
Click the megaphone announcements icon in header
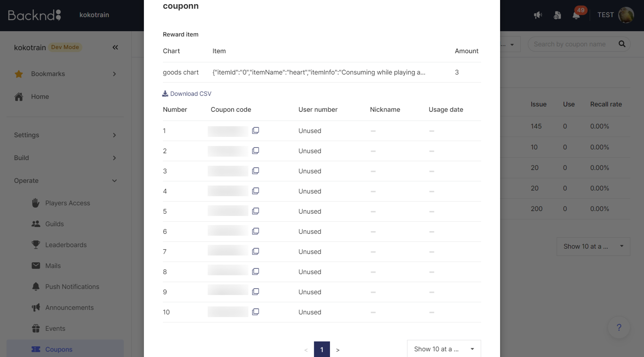538,15
